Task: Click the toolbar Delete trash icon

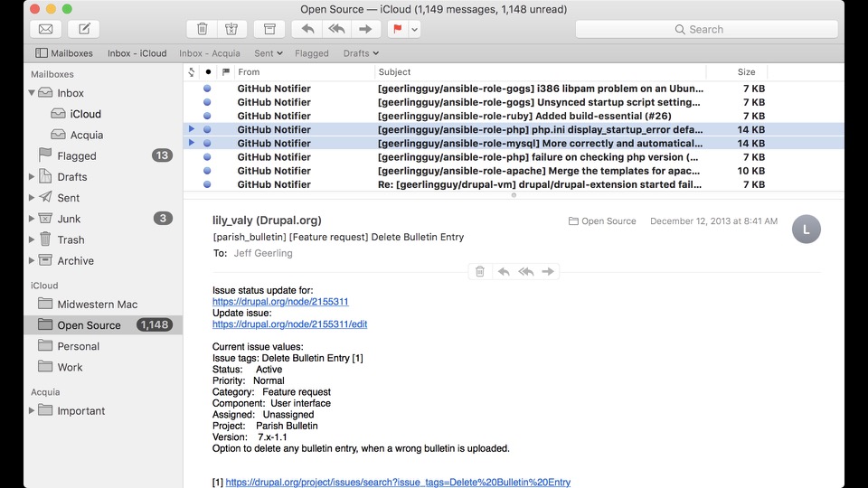Action: 202,29
